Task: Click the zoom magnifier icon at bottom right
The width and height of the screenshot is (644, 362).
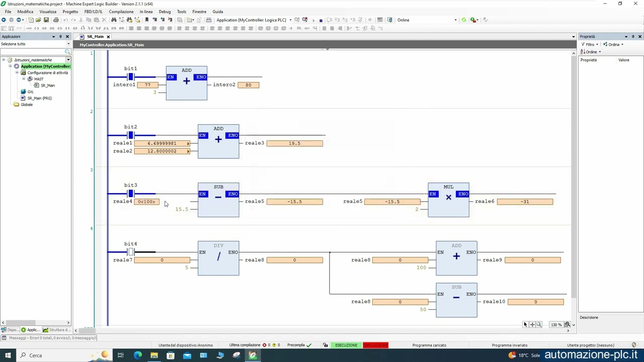Action: point(539,325)
